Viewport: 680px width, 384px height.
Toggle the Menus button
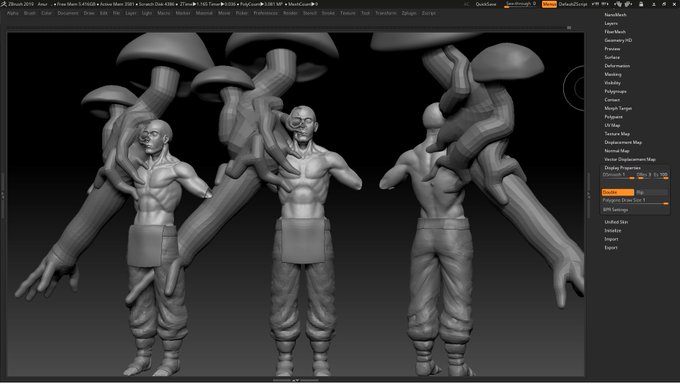pyautogui.click(x=549, y=4)
